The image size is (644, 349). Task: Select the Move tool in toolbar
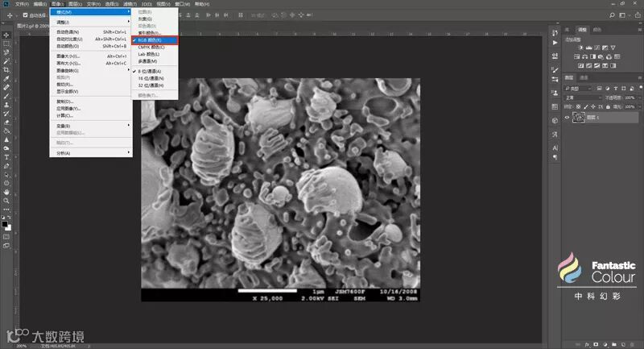point(6,34)
